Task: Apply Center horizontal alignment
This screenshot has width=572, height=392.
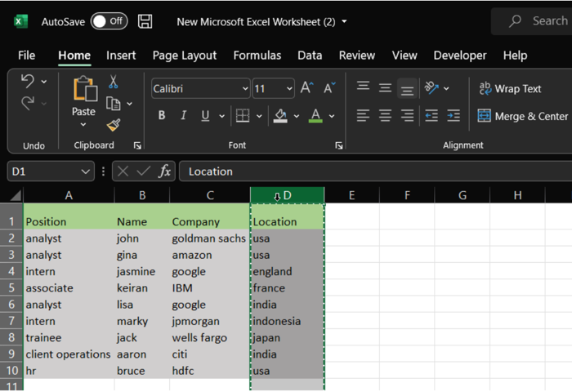Action: point(385,116)
